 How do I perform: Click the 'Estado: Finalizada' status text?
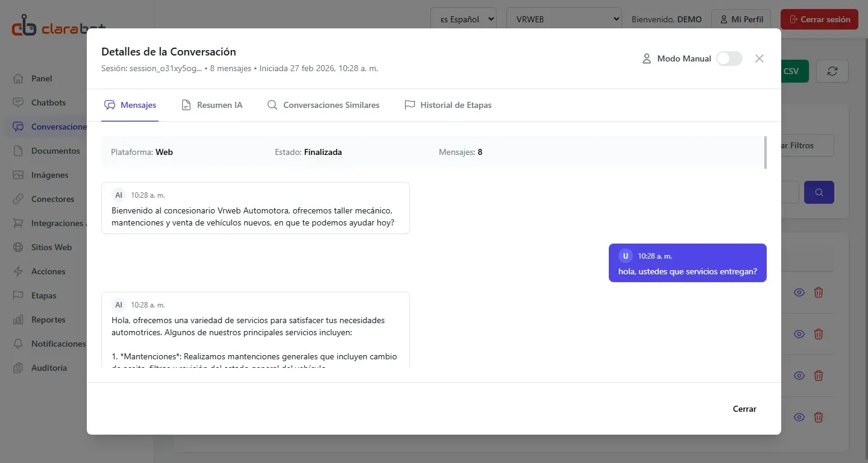click(x=308, y=152)
